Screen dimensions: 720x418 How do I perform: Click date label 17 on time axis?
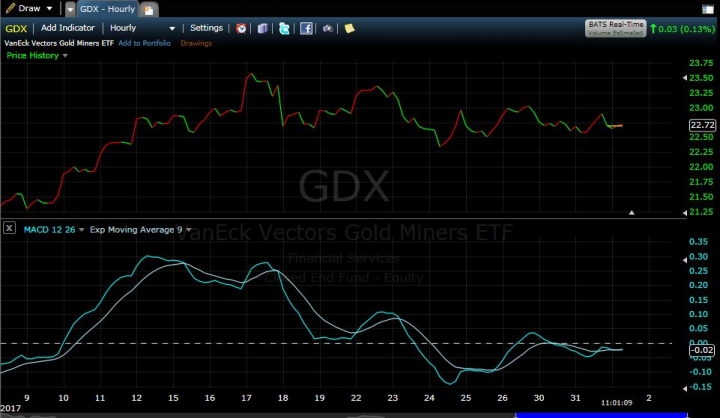point(246,398)
